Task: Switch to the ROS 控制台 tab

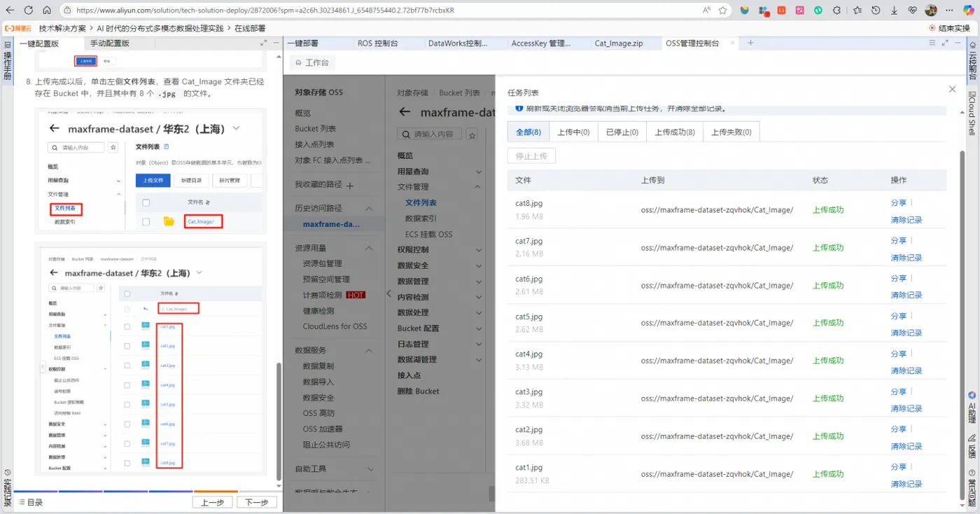Action: coord(377,43)
